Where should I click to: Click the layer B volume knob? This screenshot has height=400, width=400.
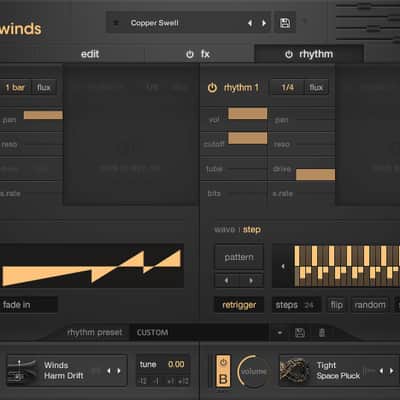click(253, 371)
